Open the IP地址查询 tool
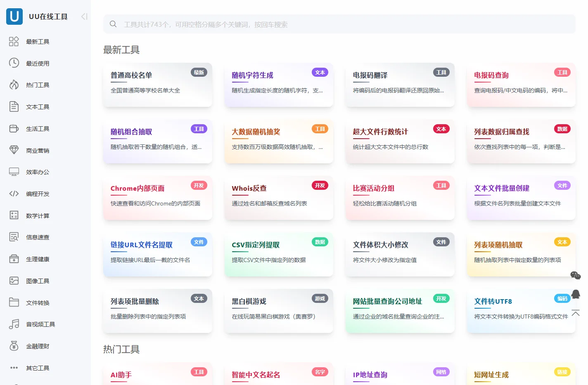This screenshot has width=588, height=385. [x=400, y=374]
